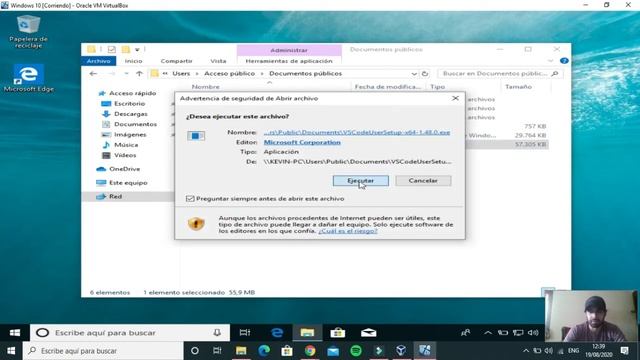Click the application file icon in the security dialog
This screenshot has width=640, height=360.
coord(196,136)
